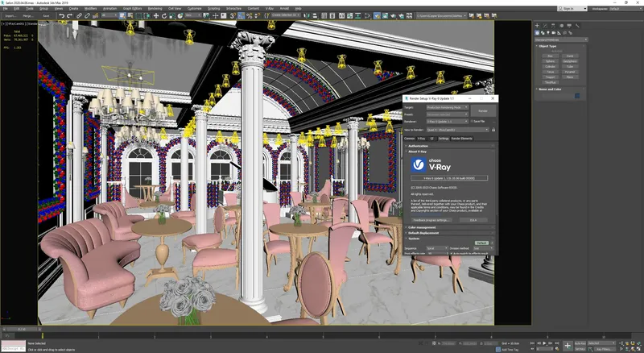
Task: Click the Sign In button
Action: 572,9
